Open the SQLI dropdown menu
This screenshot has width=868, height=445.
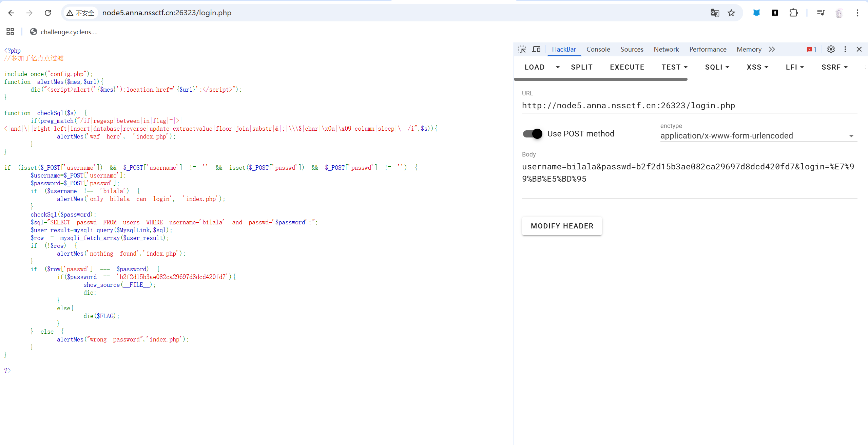[x=717, y=67]
